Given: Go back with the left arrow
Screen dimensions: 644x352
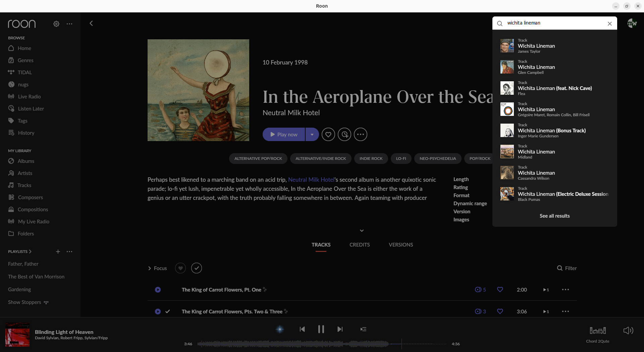Looking at the screenshot, I should click(91, 23).
